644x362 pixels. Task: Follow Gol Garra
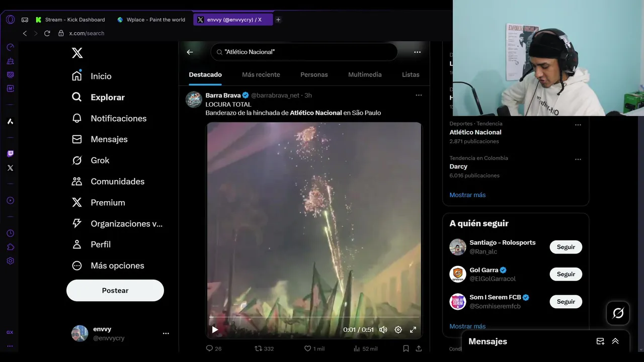(x=566, y=274)
